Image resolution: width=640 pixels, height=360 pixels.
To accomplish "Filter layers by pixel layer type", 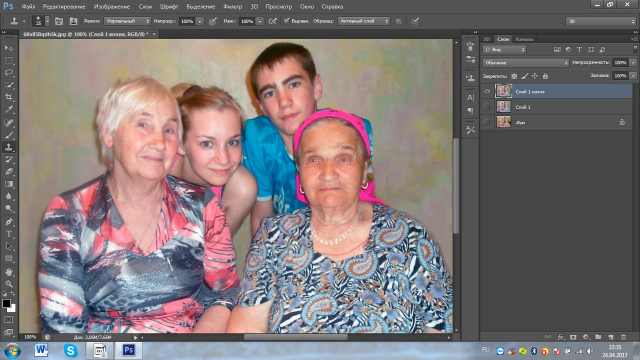I will (x=557, y=50).
